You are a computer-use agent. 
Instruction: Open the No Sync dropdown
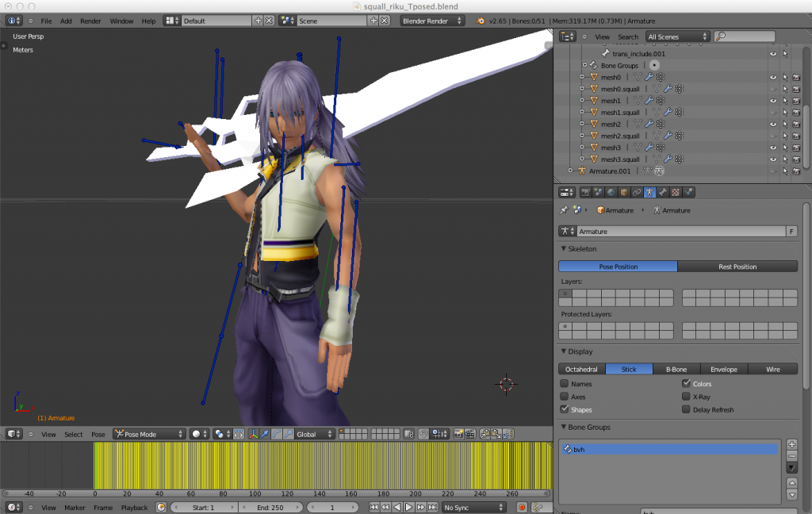tap(474, 508)
